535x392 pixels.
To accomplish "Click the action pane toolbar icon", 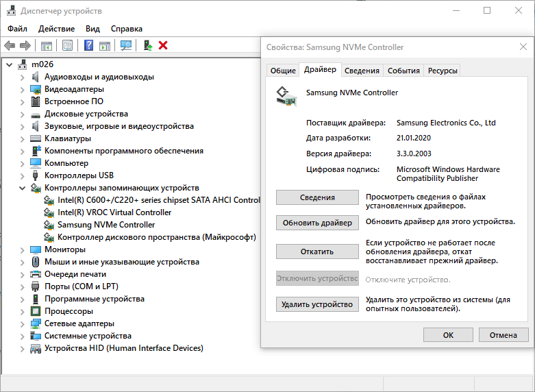I will (105, 45).
